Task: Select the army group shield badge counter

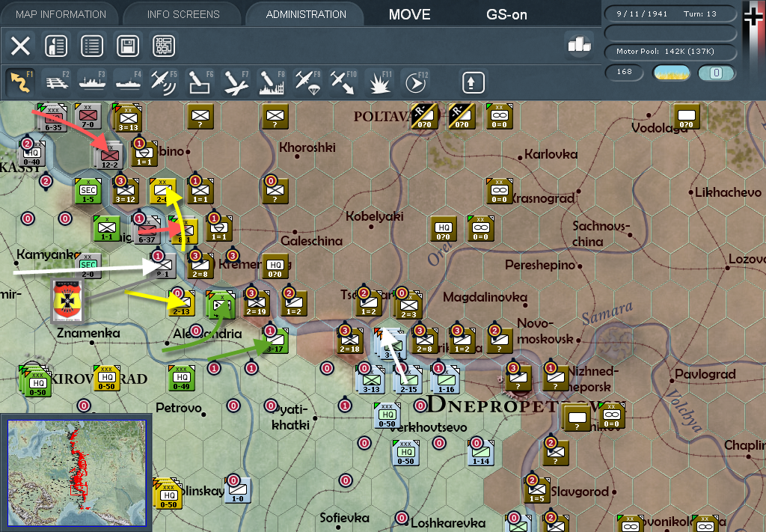Action: [68, 301]
